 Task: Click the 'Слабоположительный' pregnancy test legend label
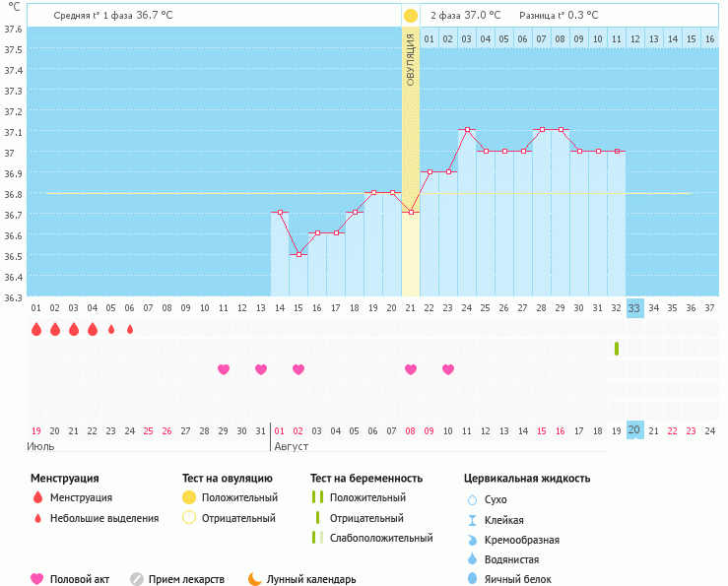click(x=381, y=538)
